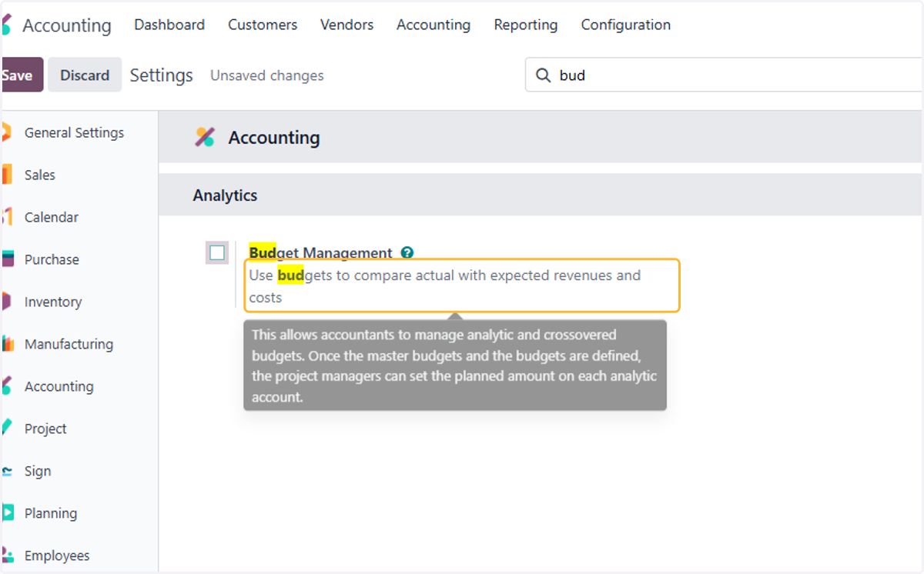The width and height of the screenshot is (924, 574).
Task: Open the Accounting app logo icon
Action: (x=6, y=25)
